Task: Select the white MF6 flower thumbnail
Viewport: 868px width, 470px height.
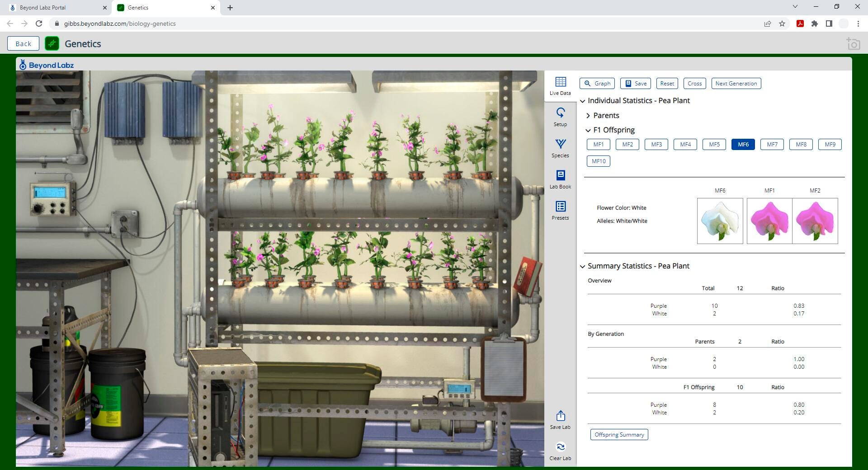Action: pos(720,221)
